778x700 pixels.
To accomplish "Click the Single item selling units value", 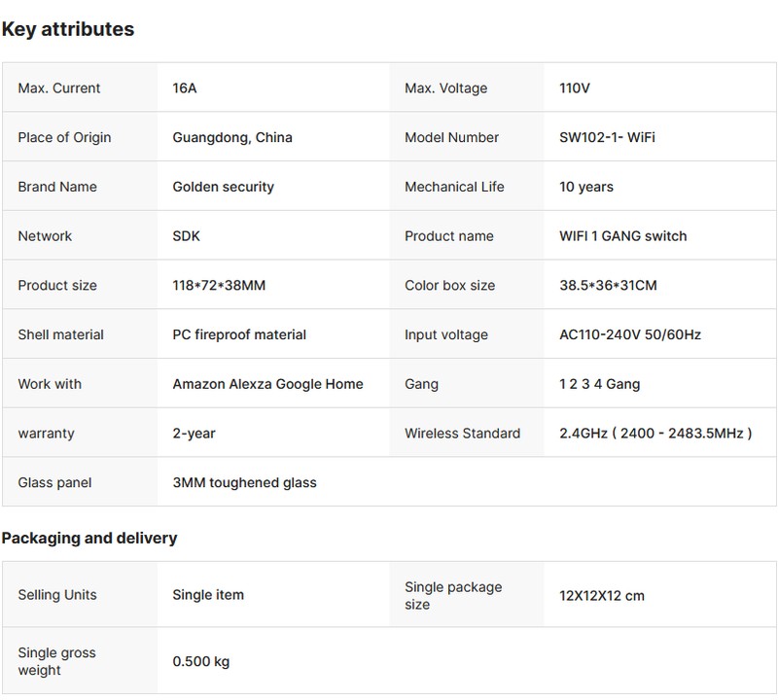I will point(208,594).
